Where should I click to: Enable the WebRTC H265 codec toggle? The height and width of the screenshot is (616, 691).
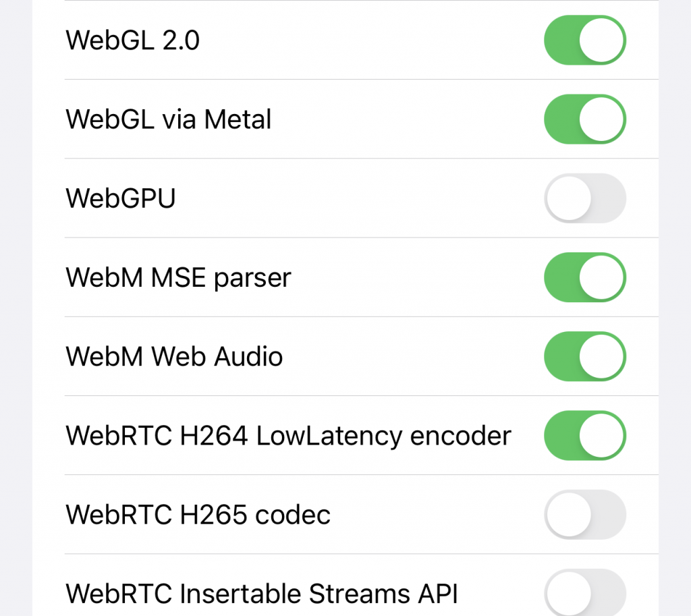(584, 514)
